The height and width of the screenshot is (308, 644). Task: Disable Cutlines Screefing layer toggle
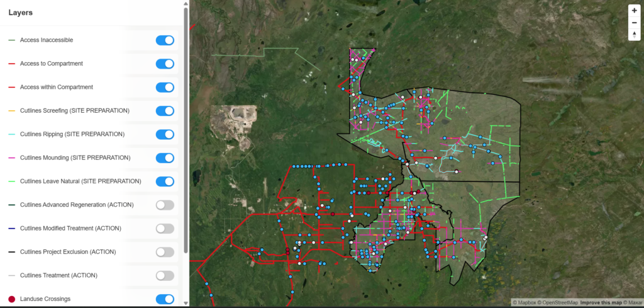click(x=165, y=111)
